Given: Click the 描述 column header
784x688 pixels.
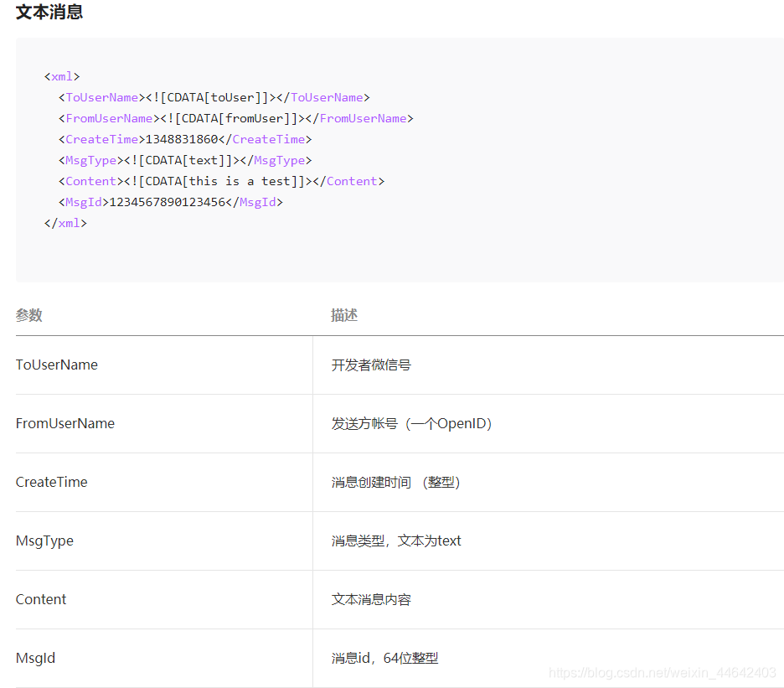Looking at the screenshot, I should pyautogui.click(x=344, y=315).
